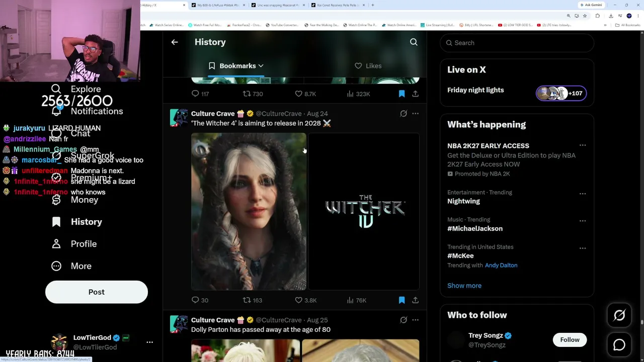The width and height of the screenshot is (644, 362).
Task: Open the Chrome extensions puzzle icon
Action: (598, 16)
